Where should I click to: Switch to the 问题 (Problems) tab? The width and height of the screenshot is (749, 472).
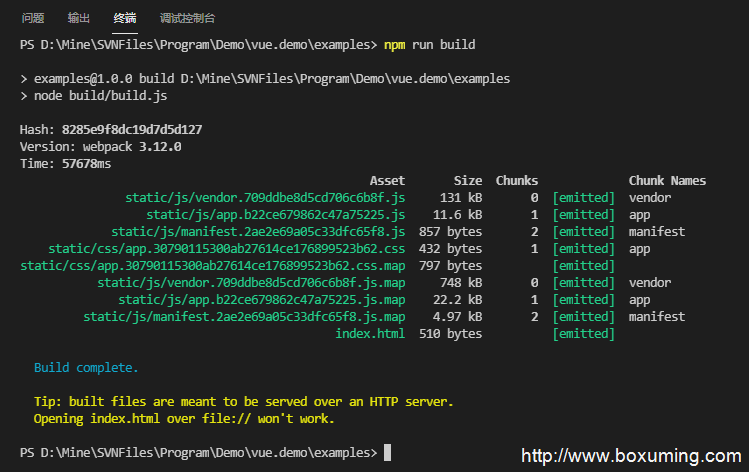(x=33, y=18)
